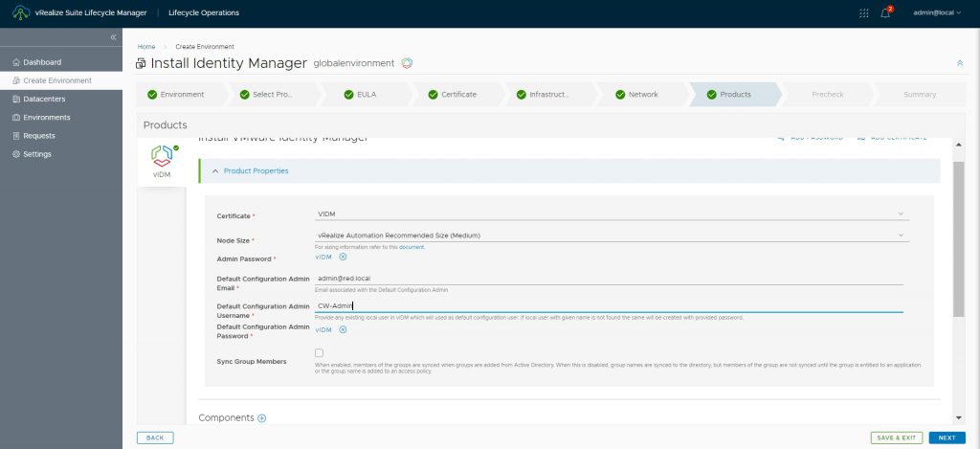The image size is (980, 449).
Task: Follow the Home breadcrumb link
Action: point(146,47)
